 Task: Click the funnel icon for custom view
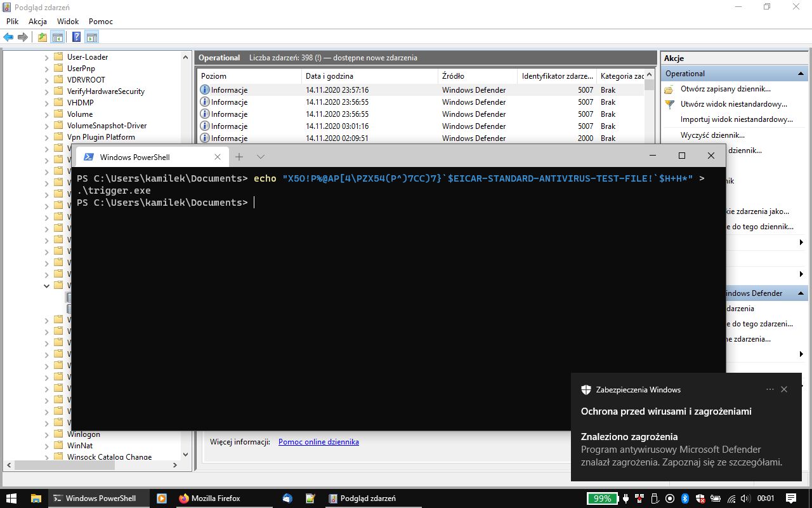pos(669,104)
